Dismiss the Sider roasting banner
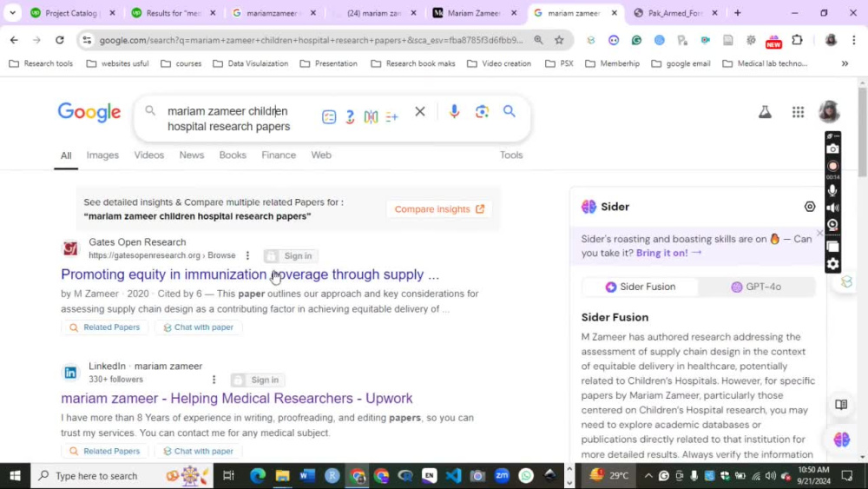 820,233
